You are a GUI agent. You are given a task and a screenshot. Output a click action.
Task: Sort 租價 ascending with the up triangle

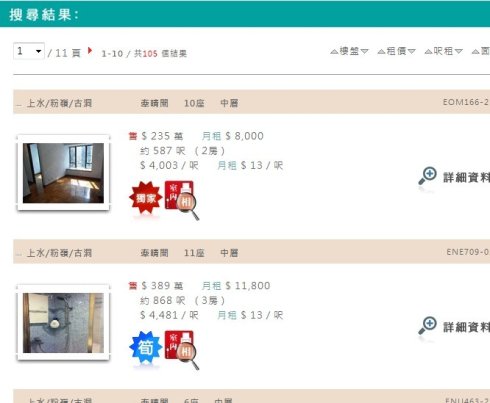click(381, 52)
